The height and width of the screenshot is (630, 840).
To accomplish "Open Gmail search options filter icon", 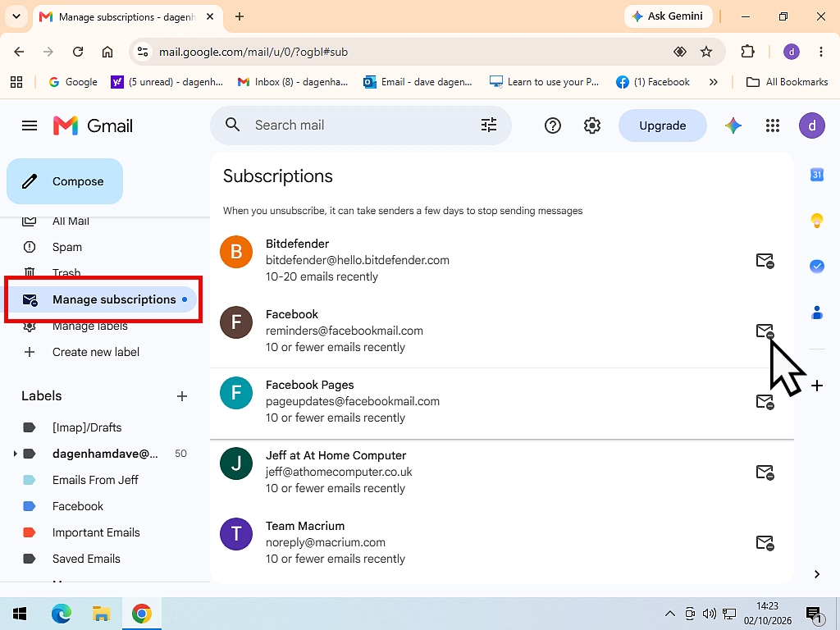I will (489, 126).
